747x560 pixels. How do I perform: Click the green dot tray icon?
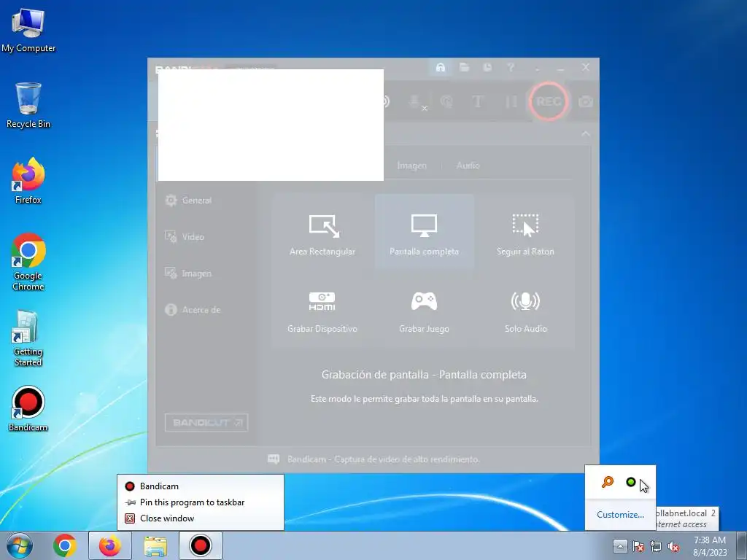pyautogui.click(x=631, y=482)
